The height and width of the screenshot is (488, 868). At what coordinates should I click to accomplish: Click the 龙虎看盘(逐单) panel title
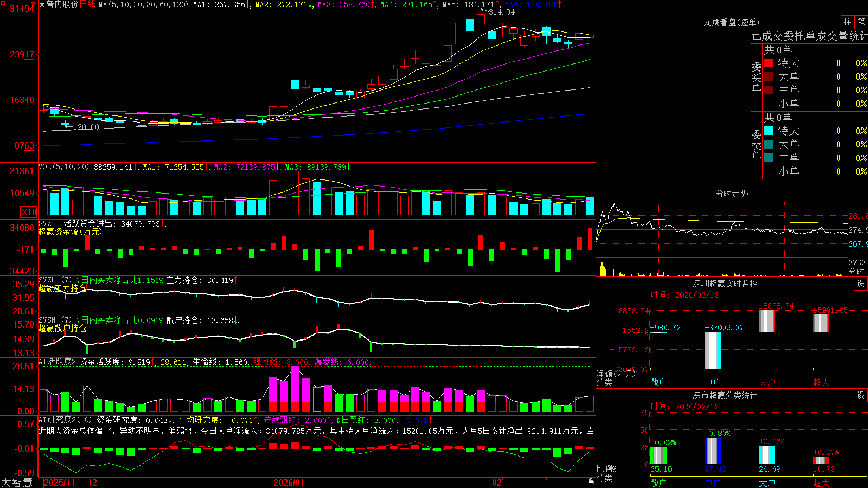731,22
